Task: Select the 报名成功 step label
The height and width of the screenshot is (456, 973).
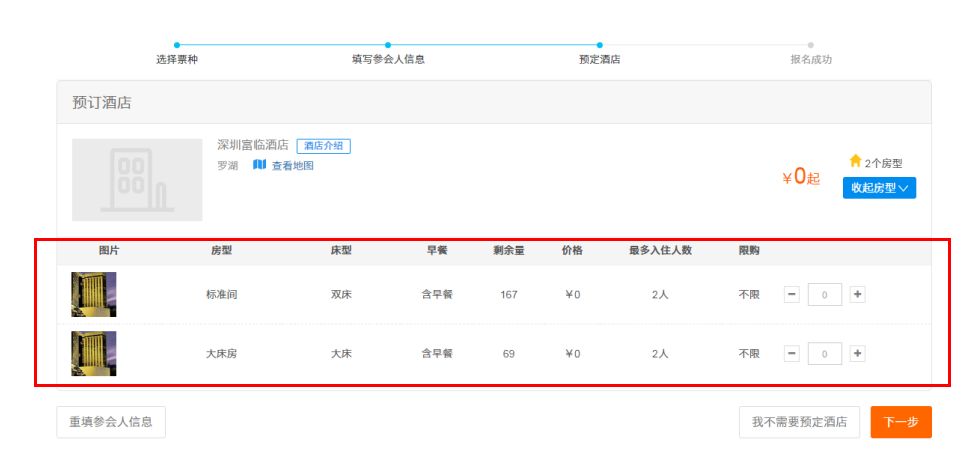Action: coord(810,60)
